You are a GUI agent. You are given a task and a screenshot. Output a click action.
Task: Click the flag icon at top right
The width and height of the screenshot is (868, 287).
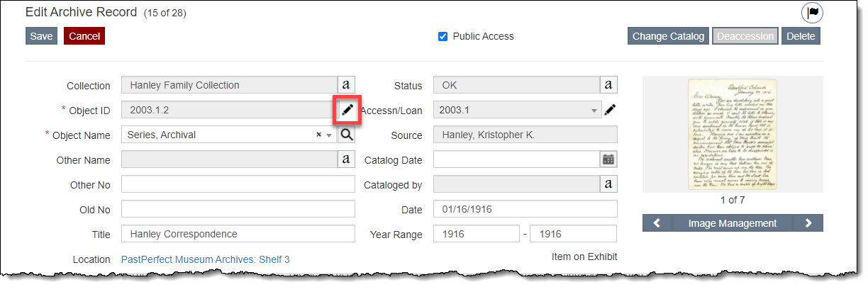point(813,13)
